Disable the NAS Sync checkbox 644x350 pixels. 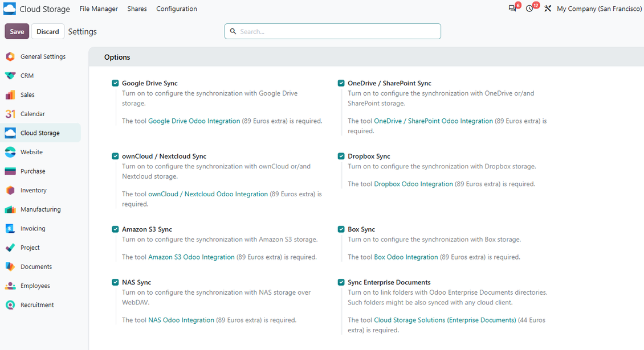click(116, 282)
